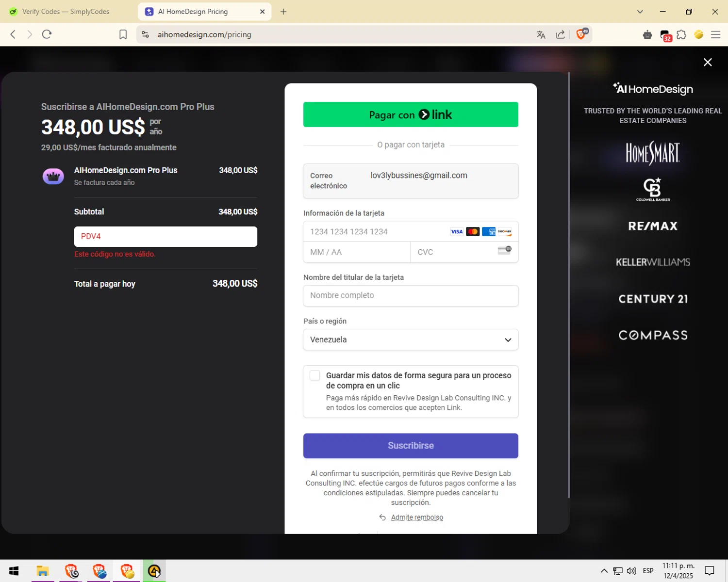Click the Mastercard logo
The image size is (728, 582).
pos(473,232)
